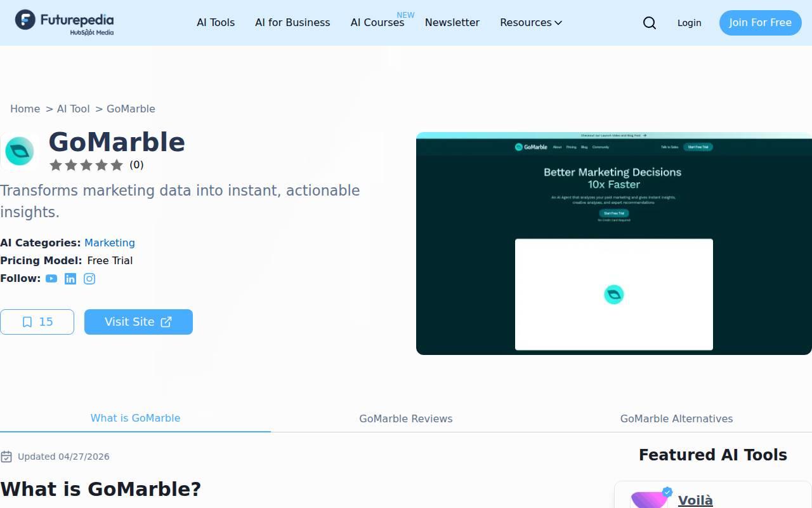Viewport: 812px width, 508px height.
Task: Open the Futurepedia home logo
Action: tap(65, 22)
